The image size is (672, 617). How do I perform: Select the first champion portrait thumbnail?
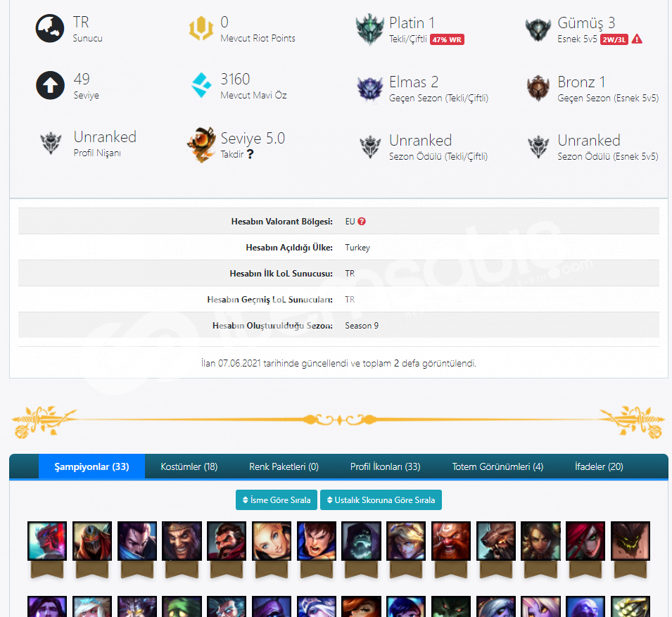(x=47, y=541)
